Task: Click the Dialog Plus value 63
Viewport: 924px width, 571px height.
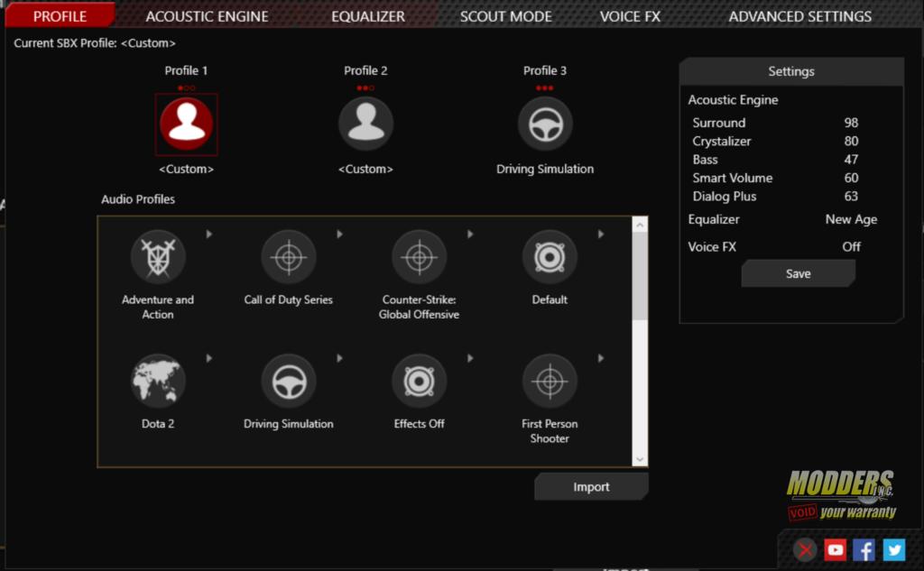Action: tap(851, 196)
